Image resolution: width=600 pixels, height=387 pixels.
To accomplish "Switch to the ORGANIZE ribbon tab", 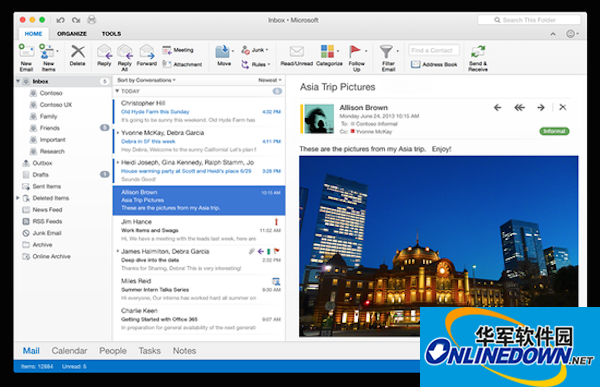I will [x=72, y=34].
